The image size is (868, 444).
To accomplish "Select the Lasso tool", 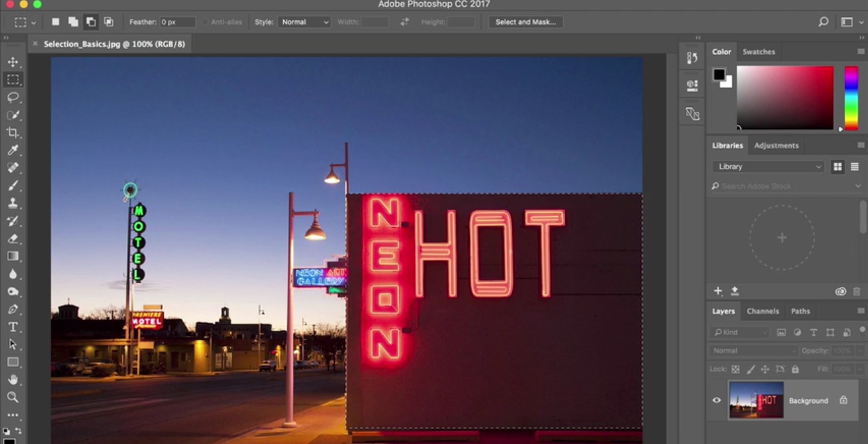I will 13,97.
